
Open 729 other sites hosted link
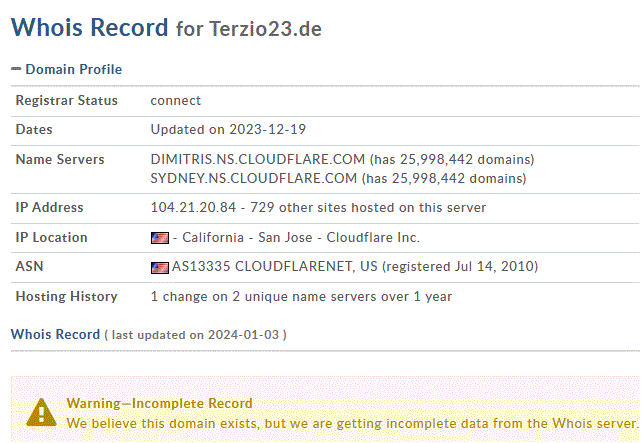368,208
